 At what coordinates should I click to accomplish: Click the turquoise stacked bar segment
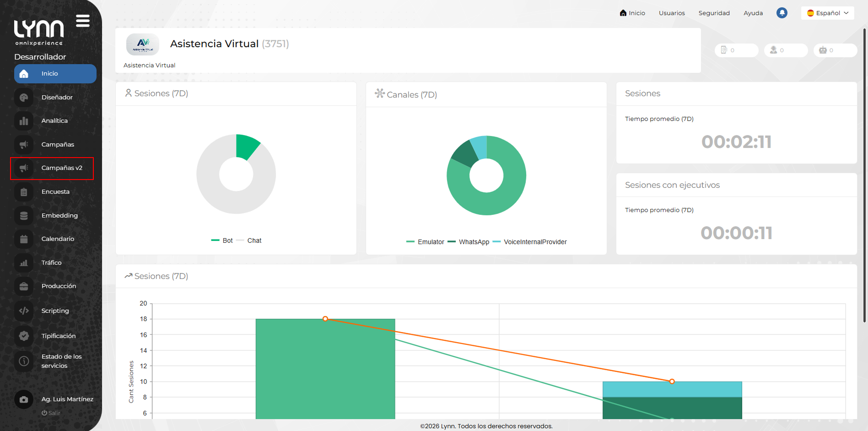click(672, 389)
